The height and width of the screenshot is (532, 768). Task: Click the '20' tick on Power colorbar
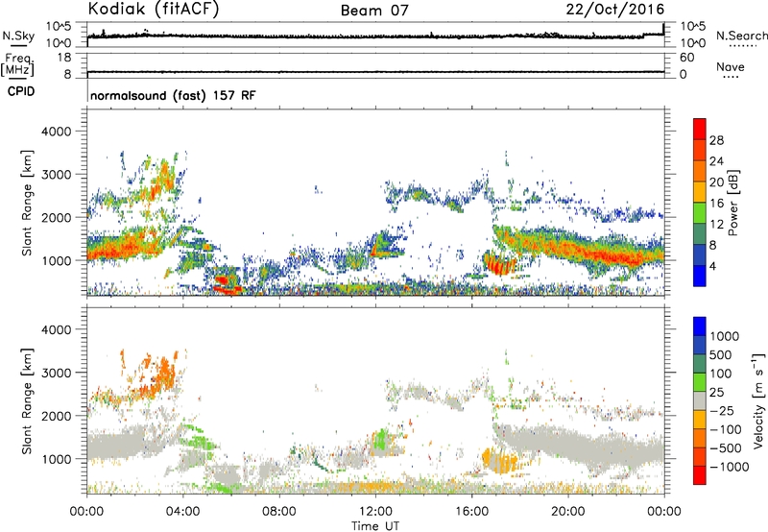pos(716,182)
